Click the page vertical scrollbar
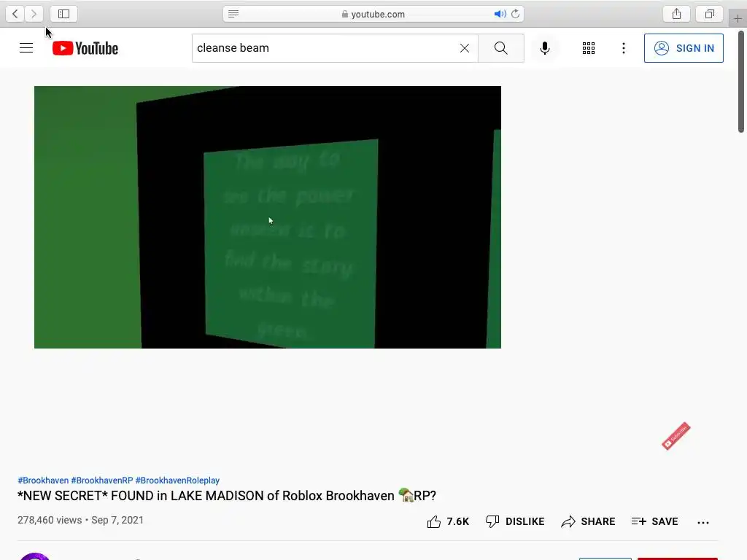747x560 pixels. click(741, 82)
